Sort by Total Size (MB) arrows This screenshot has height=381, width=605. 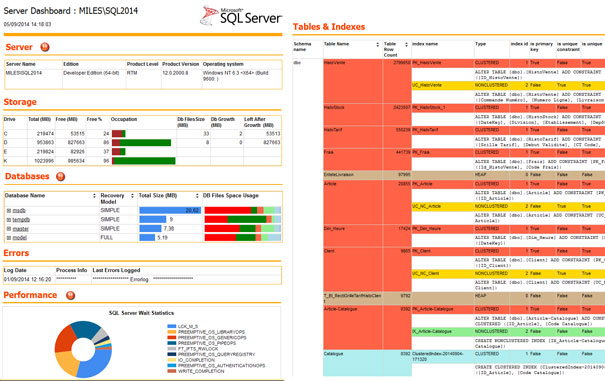pyautogui.click(x=197, y=196)
